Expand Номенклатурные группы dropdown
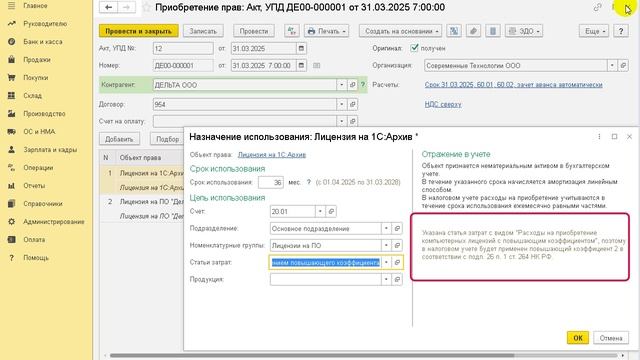This screenshot has height=360, width=640. pos(386,245)
